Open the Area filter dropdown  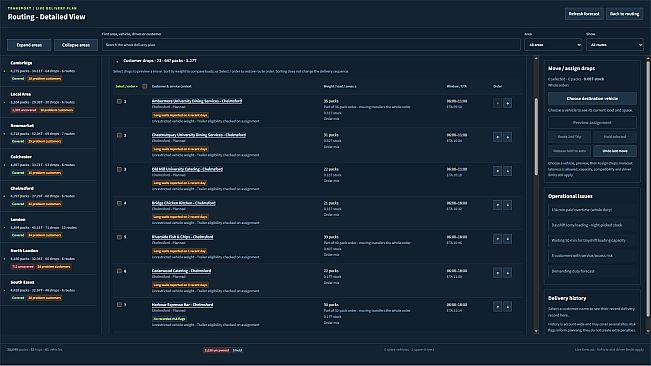(x=553, y=44)
